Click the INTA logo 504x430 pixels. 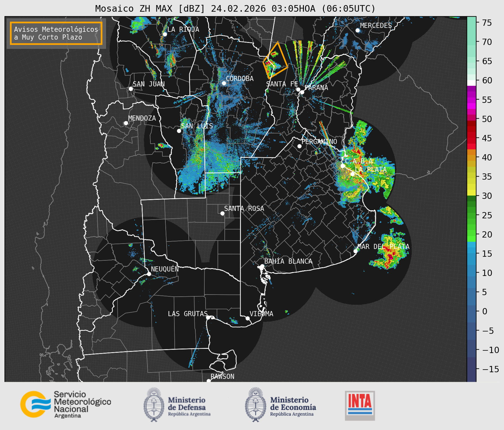[x=360, y=405]
